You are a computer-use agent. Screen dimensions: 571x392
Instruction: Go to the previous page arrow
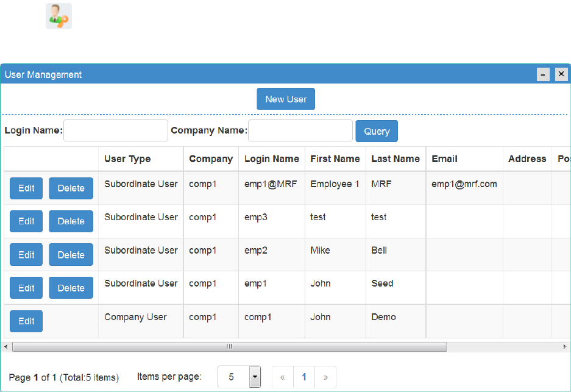(x=283, y=377)
